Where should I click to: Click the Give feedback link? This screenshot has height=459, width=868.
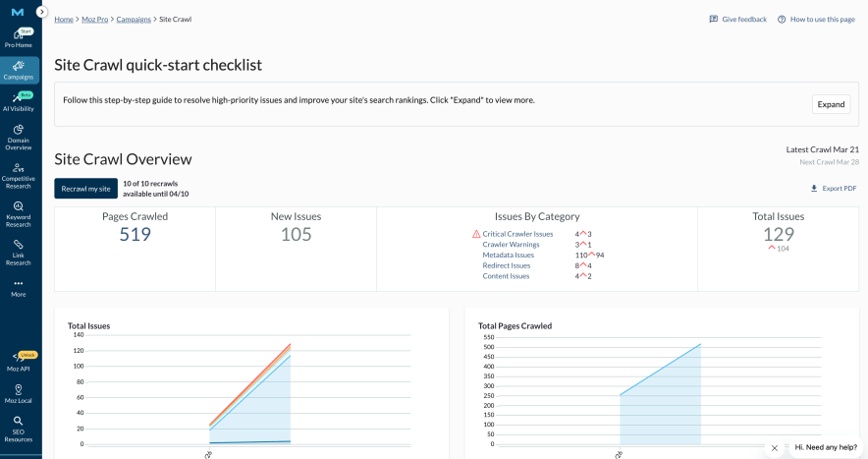tap(738, 20)
